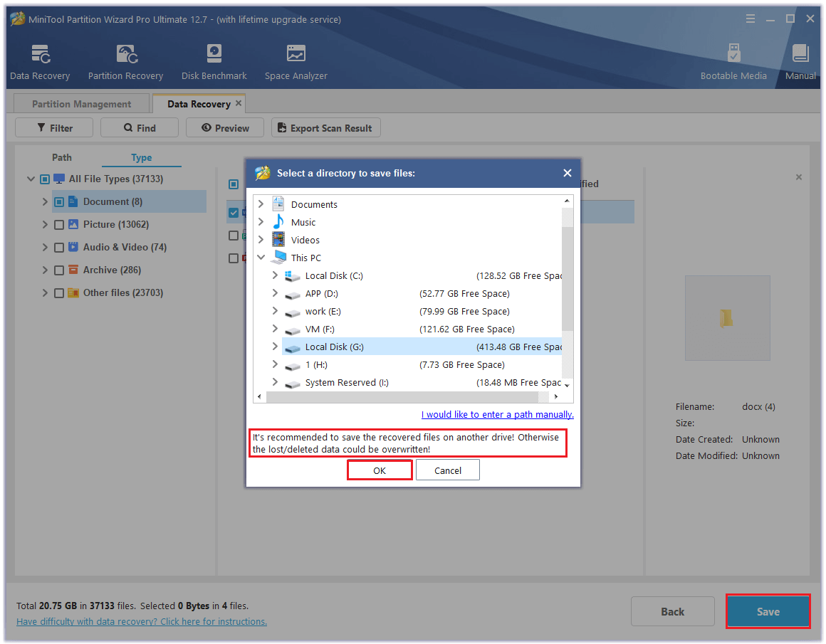Click the This PC computer icon
The height and width of the screenshot is (644, 826).
[278, 258]
